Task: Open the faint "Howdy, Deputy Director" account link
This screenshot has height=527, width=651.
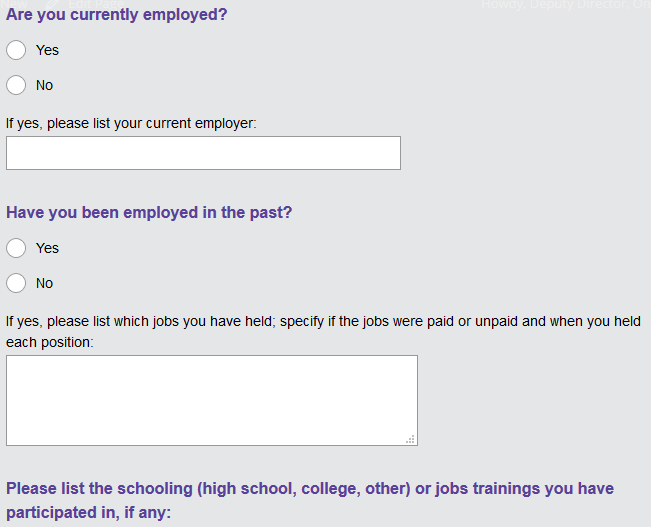Action: point(565,5)
